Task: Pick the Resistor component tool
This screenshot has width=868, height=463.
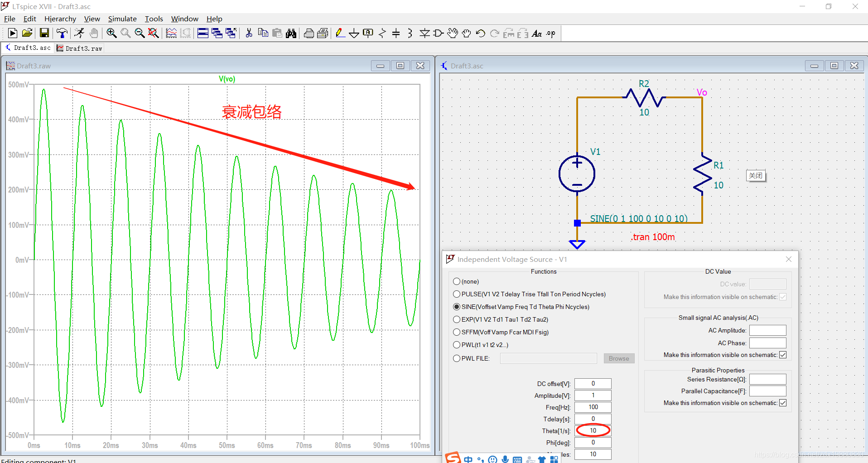Action: pyautogui.click(x=382, y=33)
